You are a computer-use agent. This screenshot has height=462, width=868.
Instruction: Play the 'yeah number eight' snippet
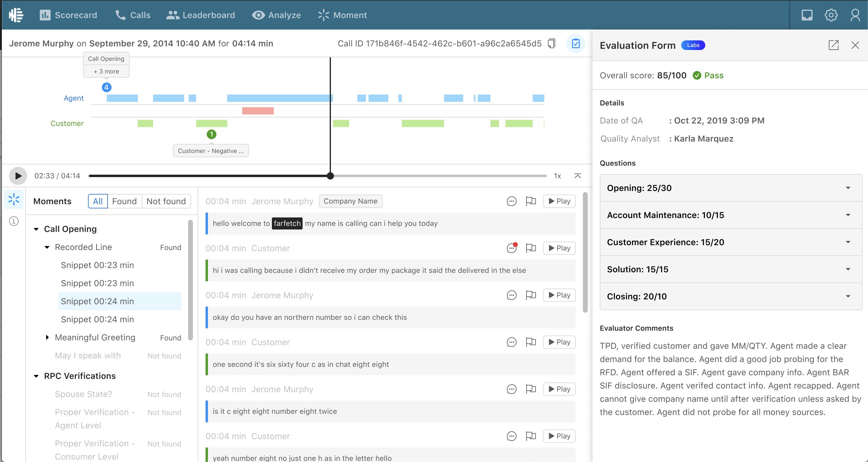[x=559, y=436]
